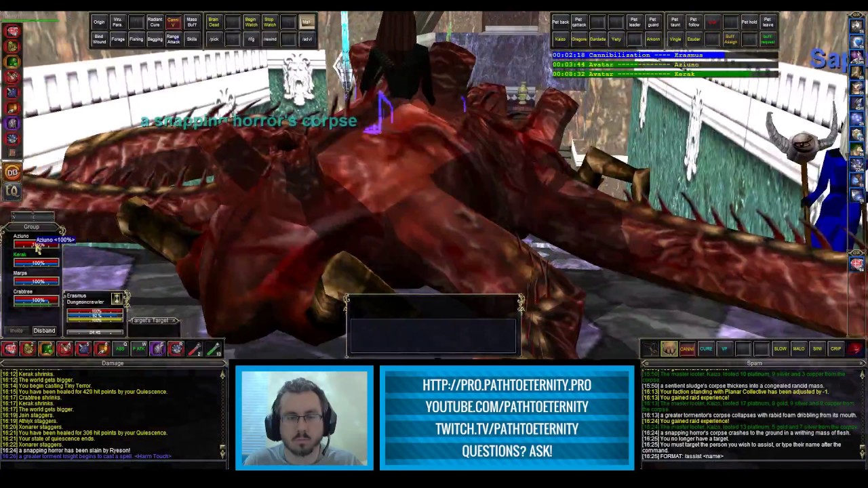Screen dimensions: 868x488
Task: Activate the VP spell gem
Action: tap(725, 349)
